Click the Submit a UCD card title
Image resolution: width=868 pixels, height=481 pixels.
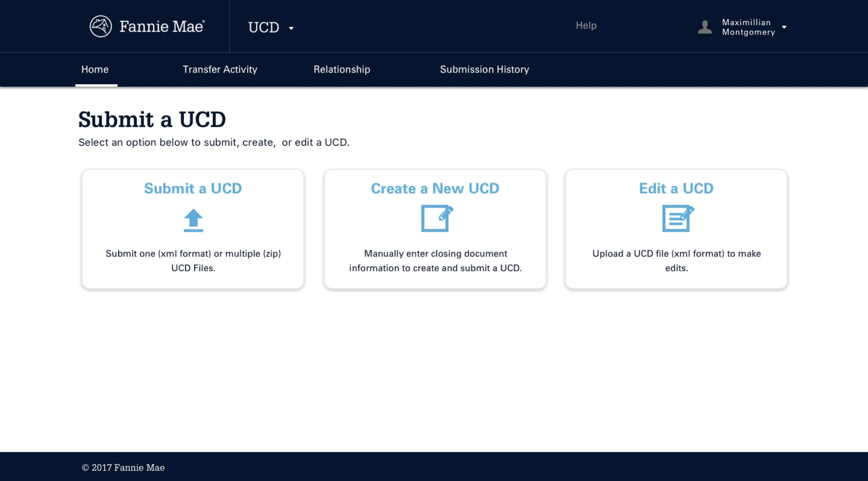(x=193, y=189)
